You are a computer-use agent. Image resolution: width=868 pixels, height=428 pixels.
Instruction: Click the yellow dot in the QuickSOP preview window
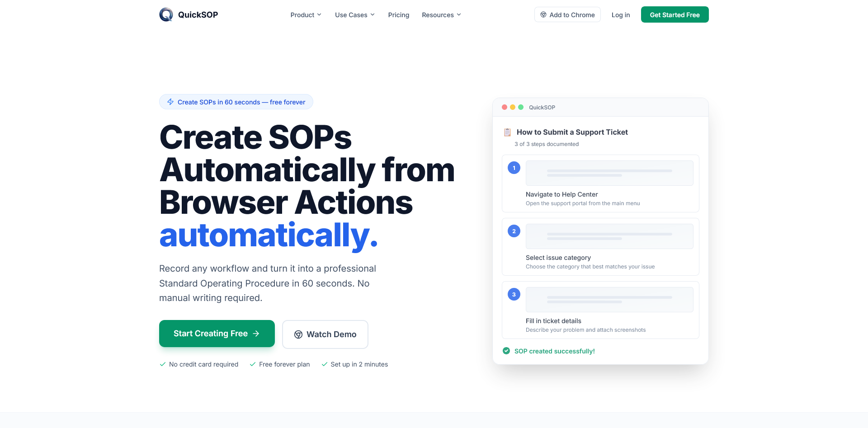pyautogui.click(x=513, y=107)
